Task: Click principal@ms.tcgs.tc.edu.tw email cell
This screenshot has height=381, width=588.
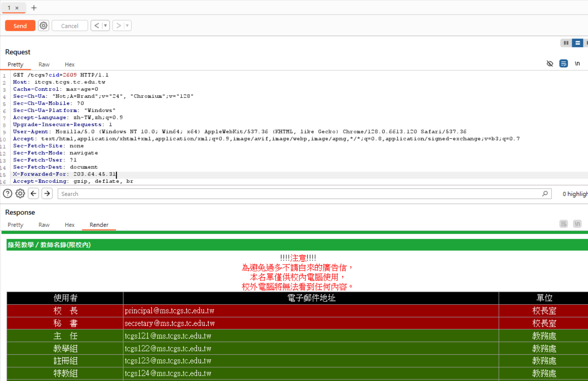Action: click(x=311, y=311)
